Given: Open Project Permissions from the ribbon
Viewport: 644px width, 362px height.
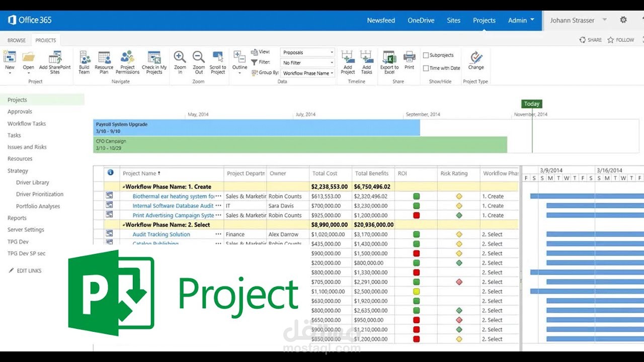Looking at the screenshot, I should (128, 57).
